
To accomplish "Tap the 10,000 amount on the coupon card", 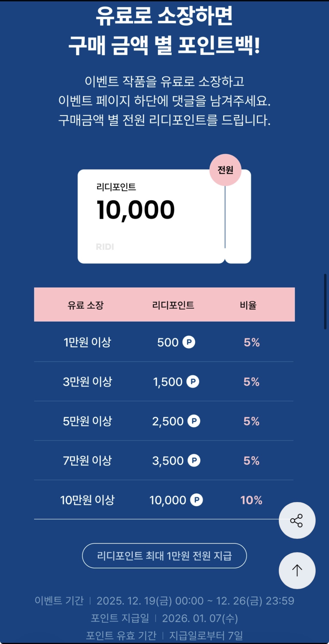I will pyautogui.click(x=136, y=210).
